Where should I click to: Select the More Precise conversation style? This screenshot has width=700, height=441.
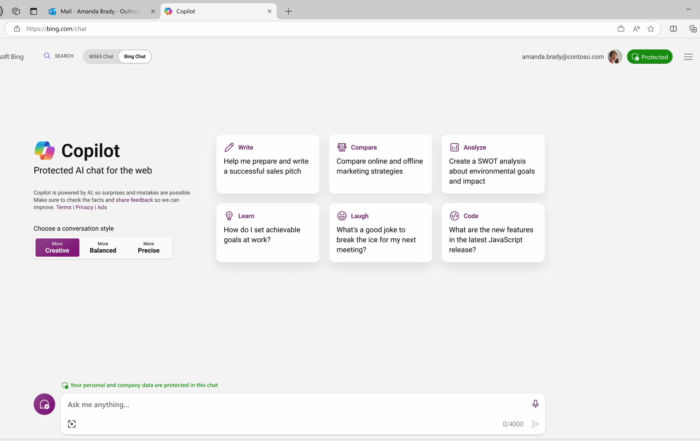(x=149, y=248)
